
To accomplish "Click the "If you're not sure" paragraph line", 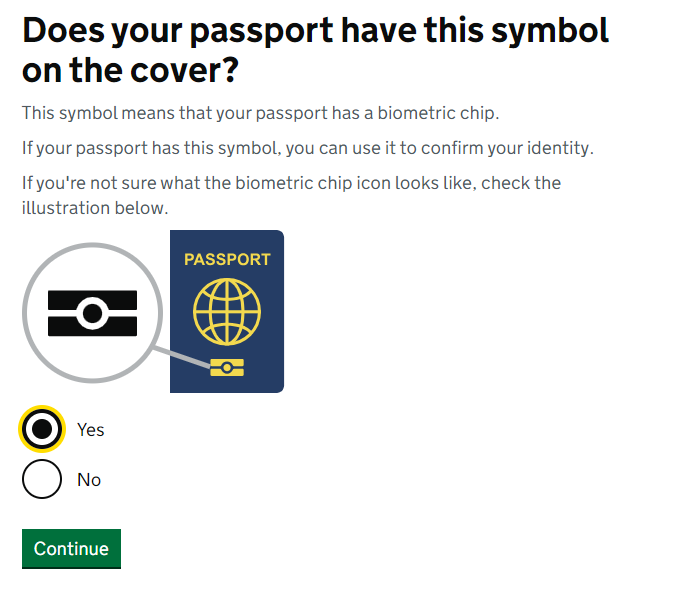I will point(291,183).
